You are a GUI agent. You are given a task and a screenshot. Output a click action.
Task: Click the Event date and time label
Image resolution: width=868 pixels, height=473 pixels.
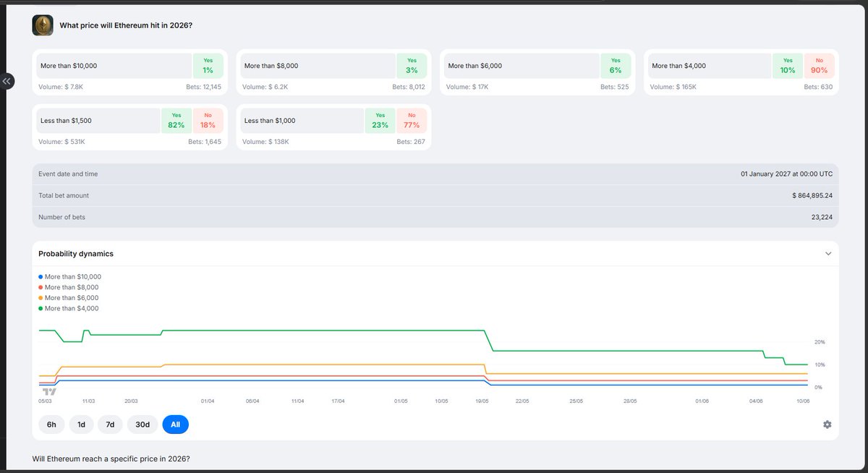[68, 174]
